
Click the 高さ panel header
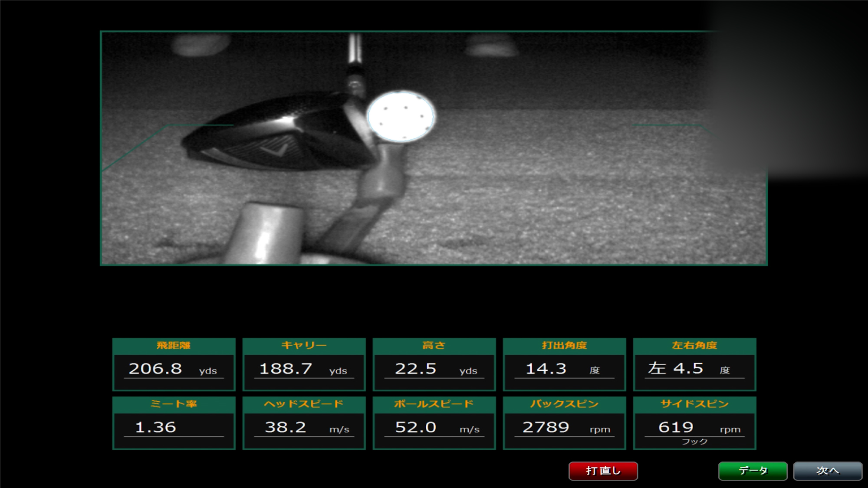[x=434, y=346]
